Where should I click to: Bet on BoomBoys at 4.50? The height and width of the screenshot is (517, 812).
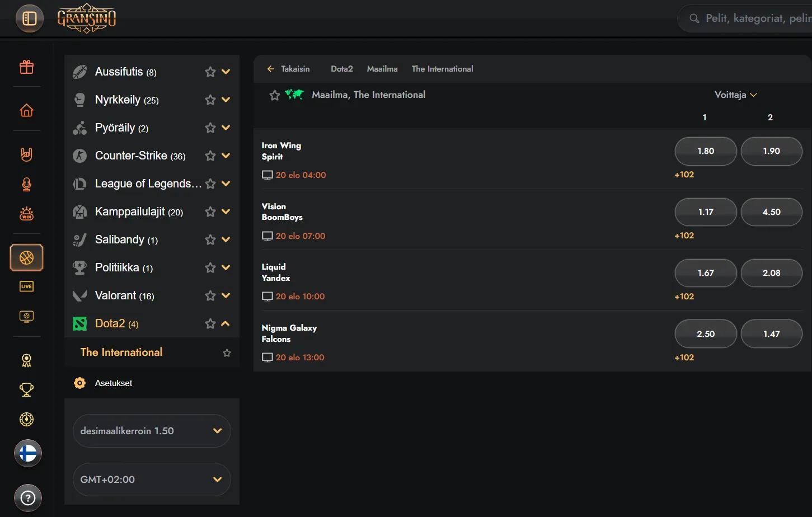tap(772, 212)
